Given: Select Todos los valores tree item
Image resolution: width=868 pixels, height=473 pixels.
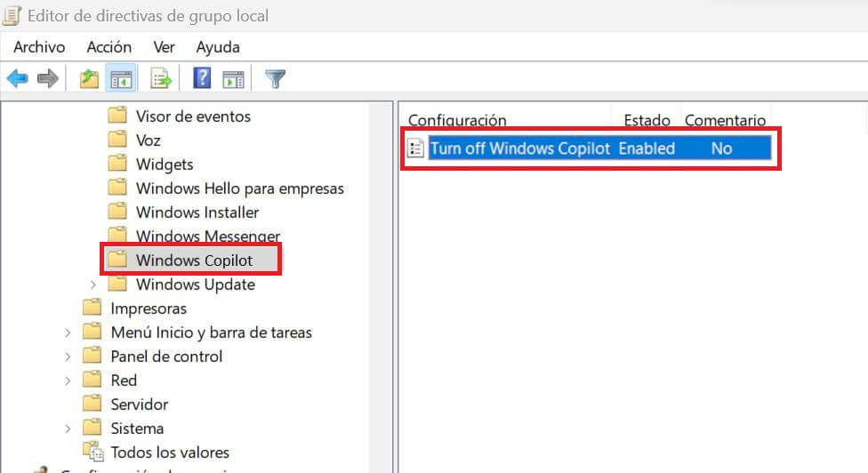Looking at the screenshot, I should 169,453.
